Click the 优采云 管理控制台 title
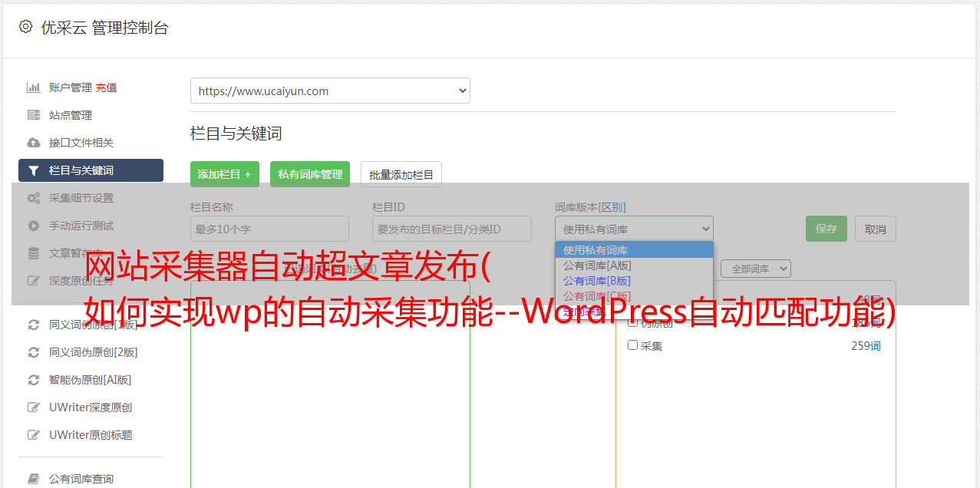980x488 pixels. point(104,28)
